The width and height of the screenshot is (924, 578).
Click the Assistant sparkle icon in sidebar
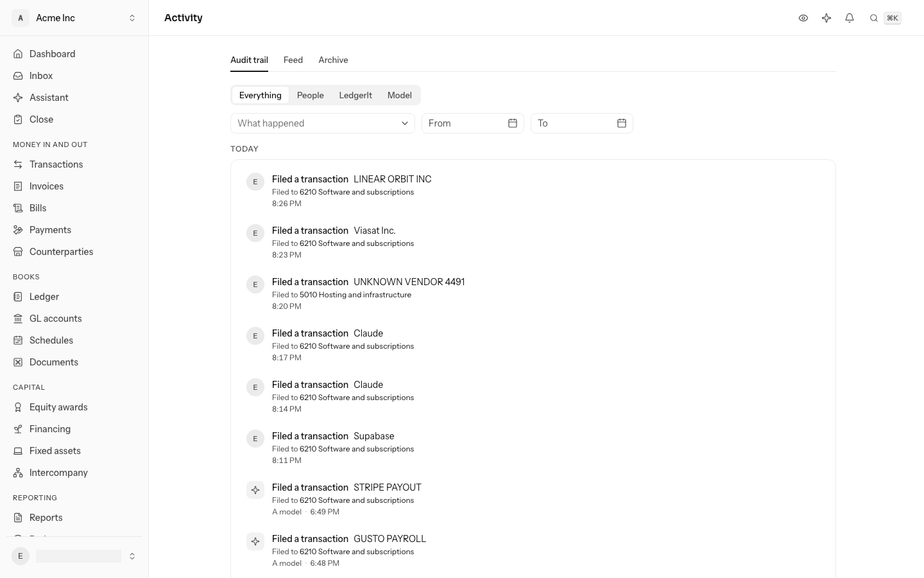pyautogui.click(x=18, y=98)
